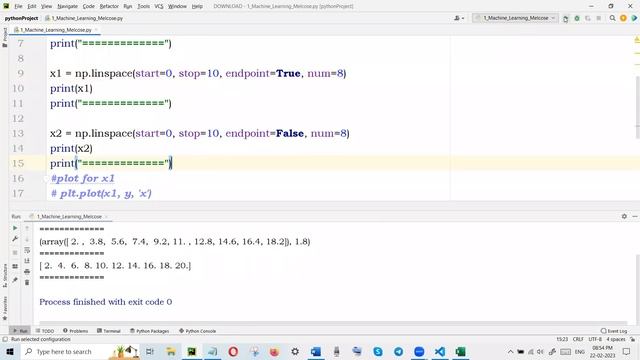The height and width of the screenshot is (360, 640).
Task: Select the 1_Machine_Learning_Melcose run tab
Action: point(69,216)
